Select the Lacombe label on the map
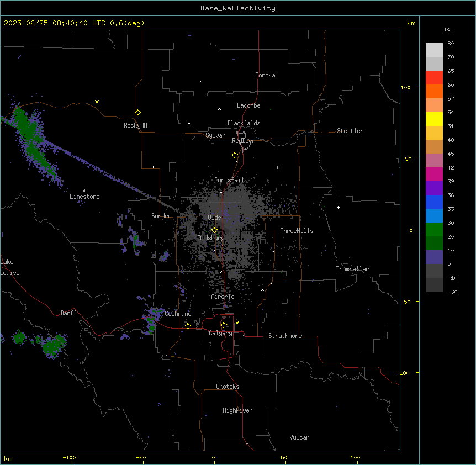The image size is (476, 465). pyautogui.click(x=248, y=105)
